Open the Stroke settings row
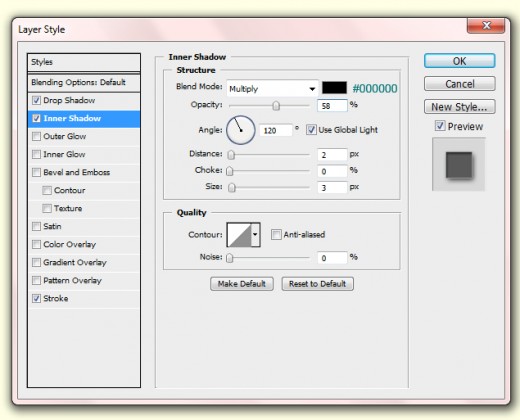 (84, 298)
